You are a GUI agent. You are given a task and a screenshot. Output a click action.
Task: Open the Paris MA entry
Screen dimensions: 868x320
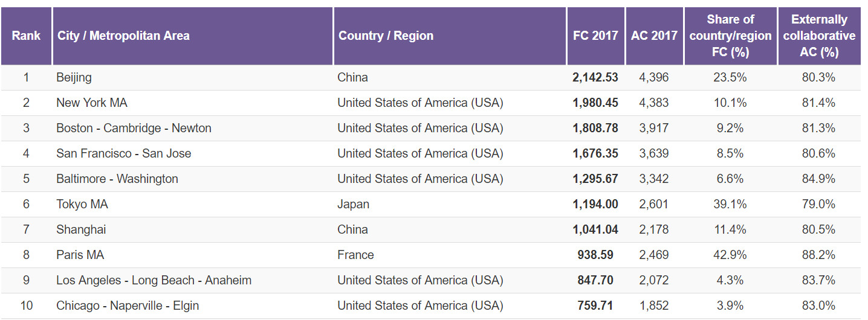tap(80, 255)
